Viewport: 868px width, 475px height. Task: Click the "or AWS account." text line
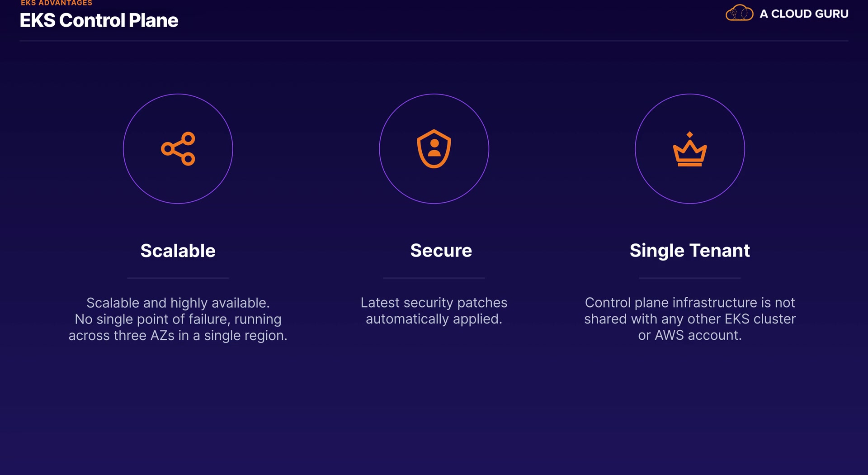(x=689, y=335)
